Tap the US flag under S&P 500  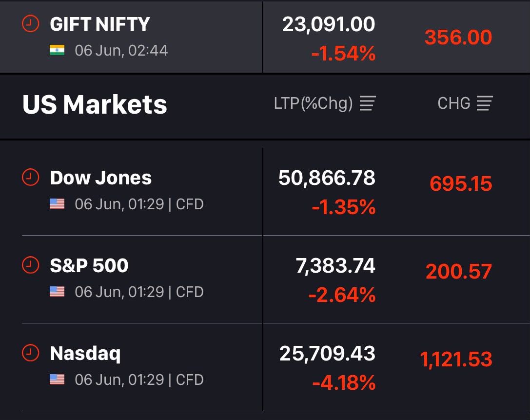(x=57, y=292)
